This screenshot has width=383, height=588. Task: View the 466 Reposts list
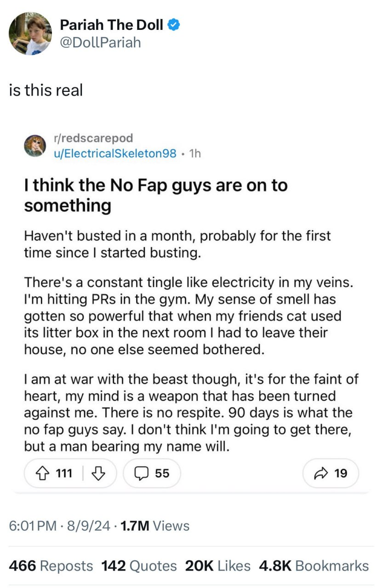(51, 566)
